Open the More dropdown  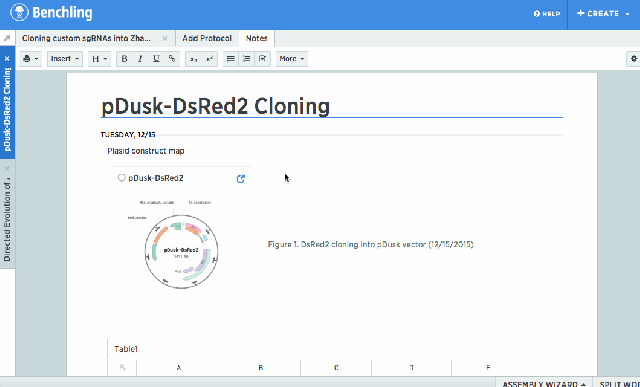[x=292, y=59]
